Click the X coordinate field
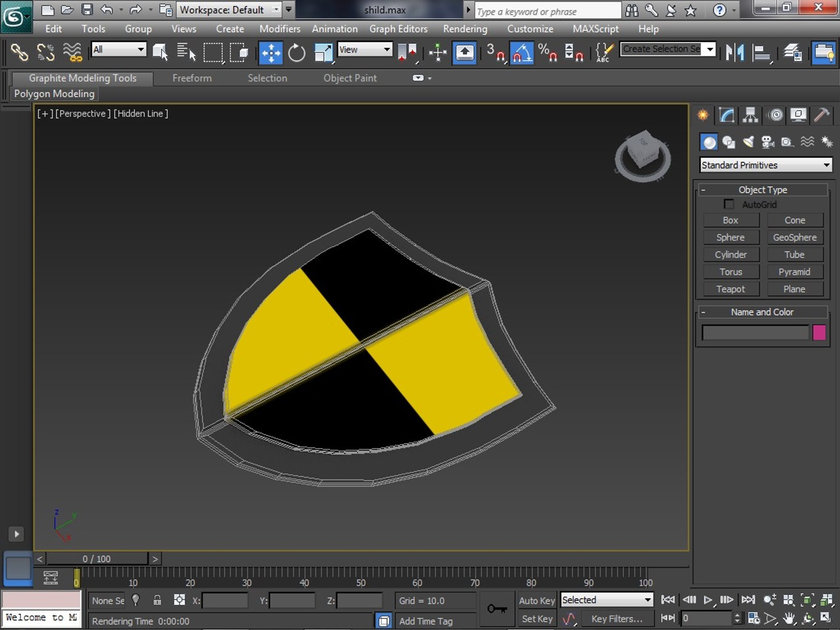 (x=225, y=600)
